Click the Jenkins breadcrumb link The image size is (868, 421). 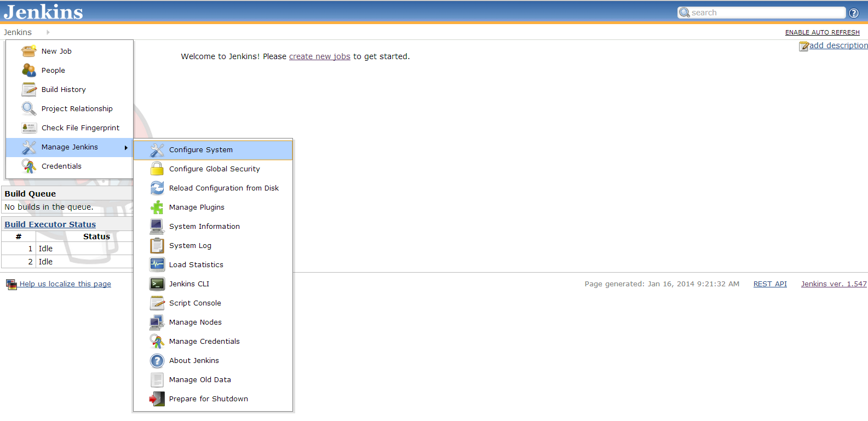point(18,32)
